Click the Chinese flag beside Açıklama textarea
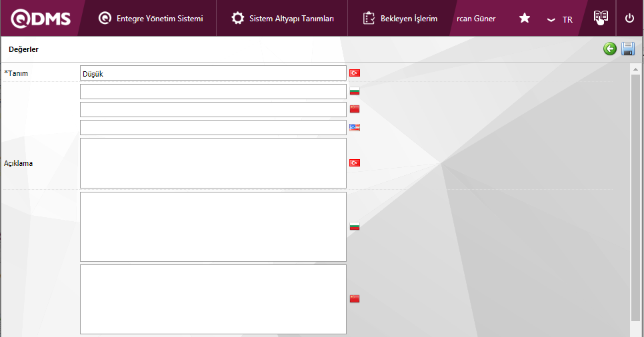 (355, 299)
